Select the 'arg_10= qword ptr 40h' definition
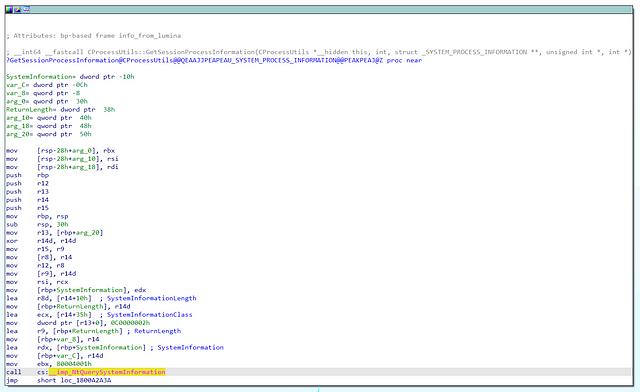Viewport: 640px width, 392px height. [x=49, y=118]
